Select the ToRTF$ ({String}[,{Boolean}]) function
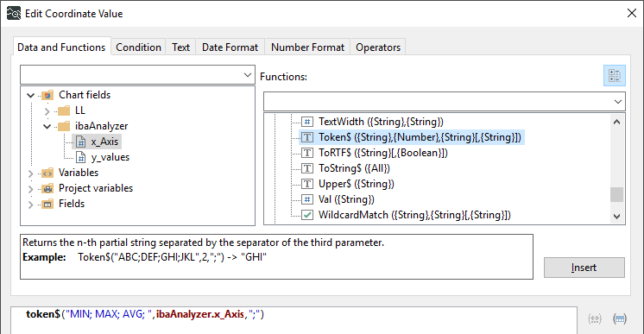This screenshot has height=334, width=644. click(383, 153)
